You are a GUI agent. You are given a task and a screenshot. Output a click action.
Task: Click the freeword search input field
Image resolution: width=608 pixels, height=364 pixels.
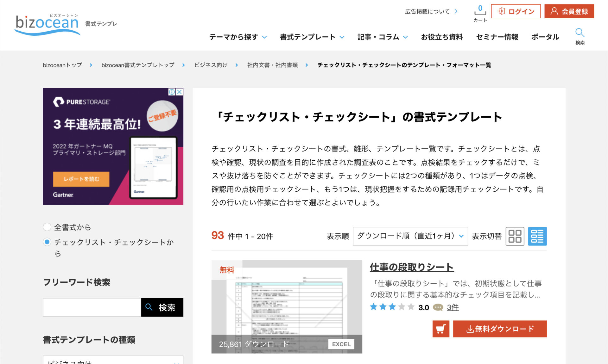(92, 307)
